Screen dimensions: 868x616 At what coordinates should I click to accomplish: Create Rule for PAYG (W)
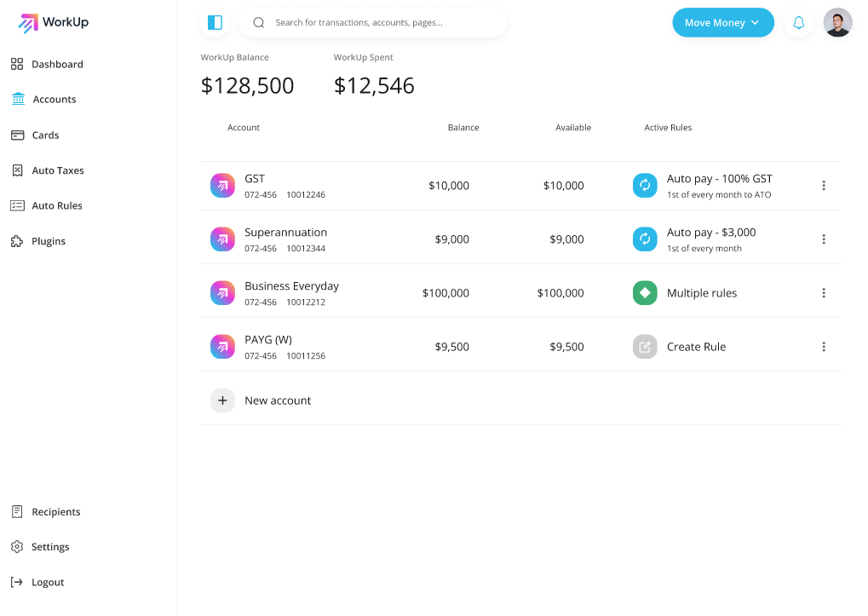[697, 347]
